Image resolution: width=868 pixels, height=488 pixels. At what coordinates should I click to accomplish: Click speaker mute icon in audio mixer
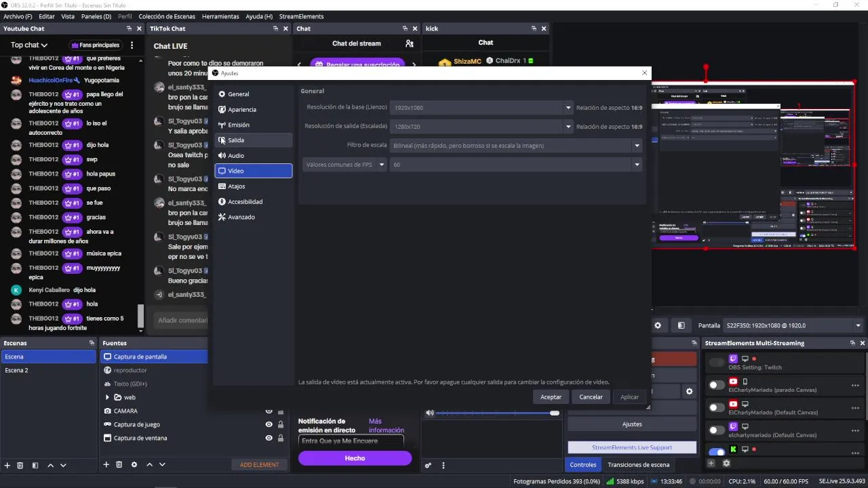click(429, 413)
